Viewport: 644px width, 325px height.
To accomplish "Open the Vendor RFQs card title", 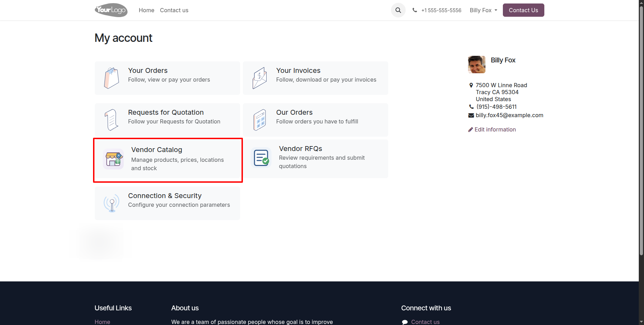I will click(x=300, y=149).
